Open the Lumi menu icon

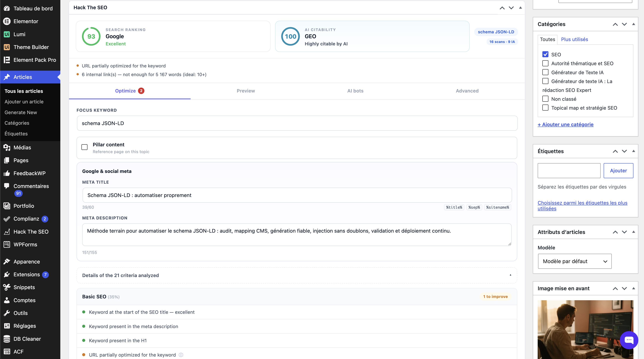pos(7,34)
